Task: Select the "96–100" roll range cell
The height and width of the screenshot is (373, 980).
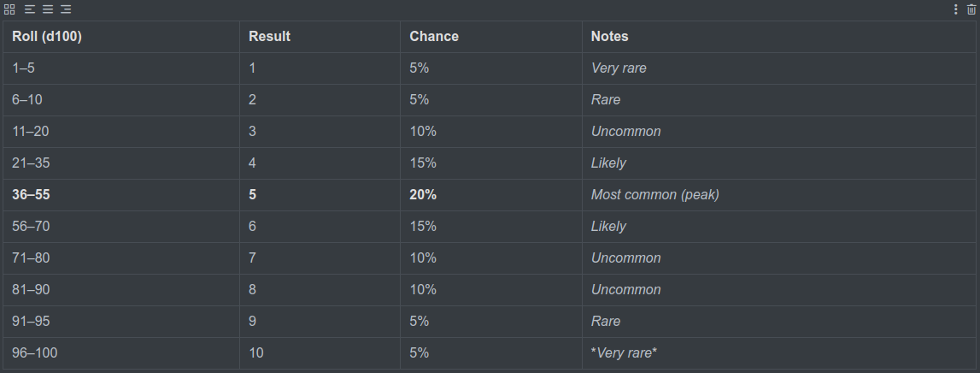Action: (x=35, y=353)
